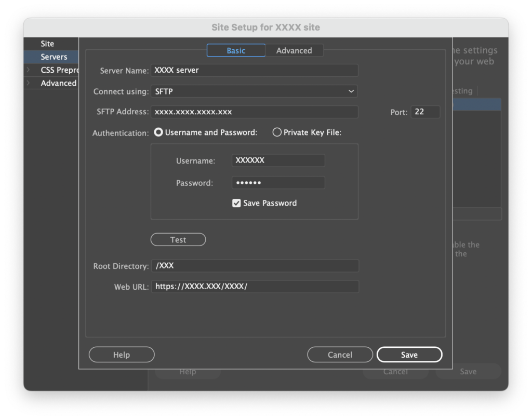Click the Web URL field

(255, 287)
